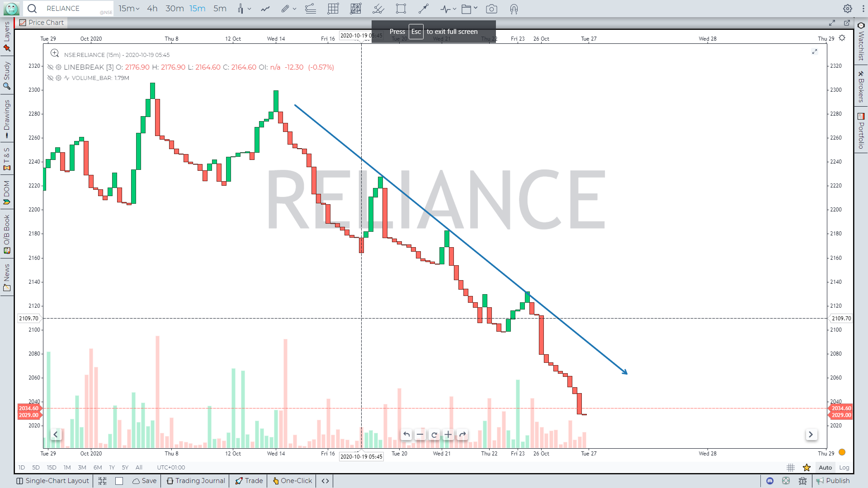Open VOLUME_BAR settings gear icon
This screenshot has width=868, height=488.
(58, 78)
